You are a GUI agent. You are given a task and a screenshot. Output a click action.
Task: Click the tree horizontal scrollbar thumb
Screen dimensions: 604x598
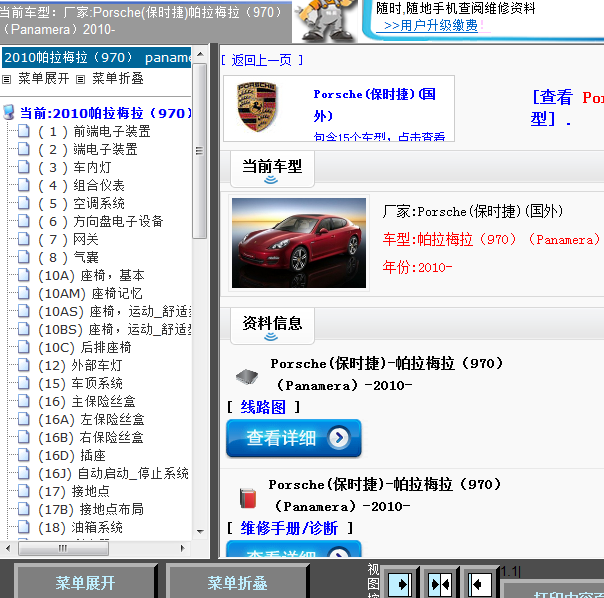(x=63, y=548)
